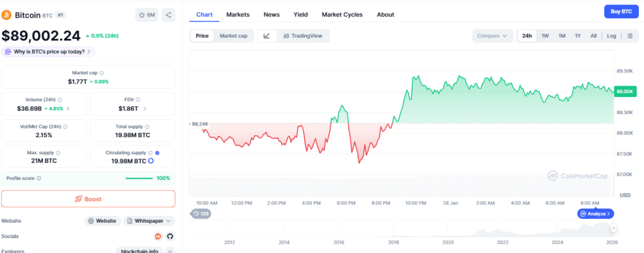Viewport: 644px width, 253px height.
Task: Switch to TradingView candlestick chart
Action: click(303, 36)
